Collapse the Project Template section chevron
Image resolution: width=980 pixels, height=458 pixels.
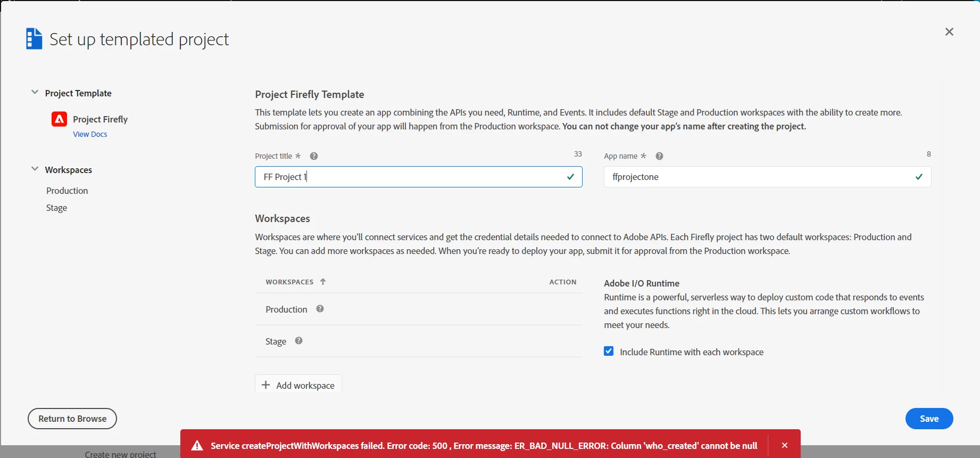tap(35, 93)
